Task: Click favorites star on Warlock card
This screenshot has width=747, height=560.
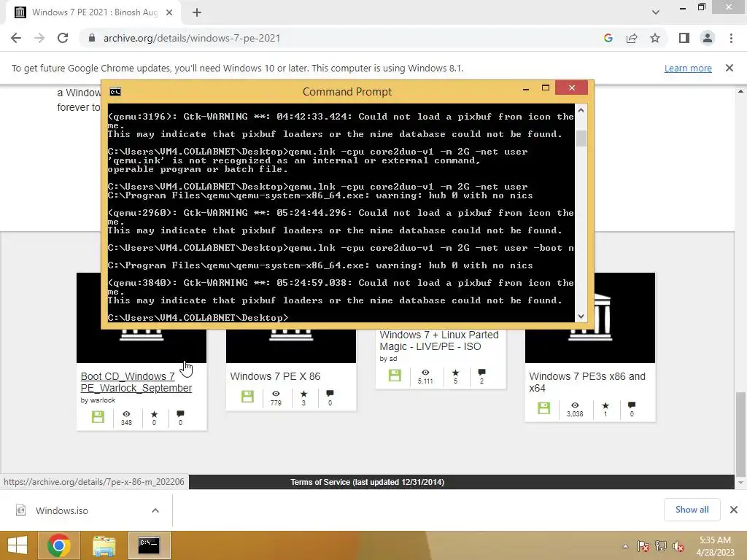Action: pos(154,414)
